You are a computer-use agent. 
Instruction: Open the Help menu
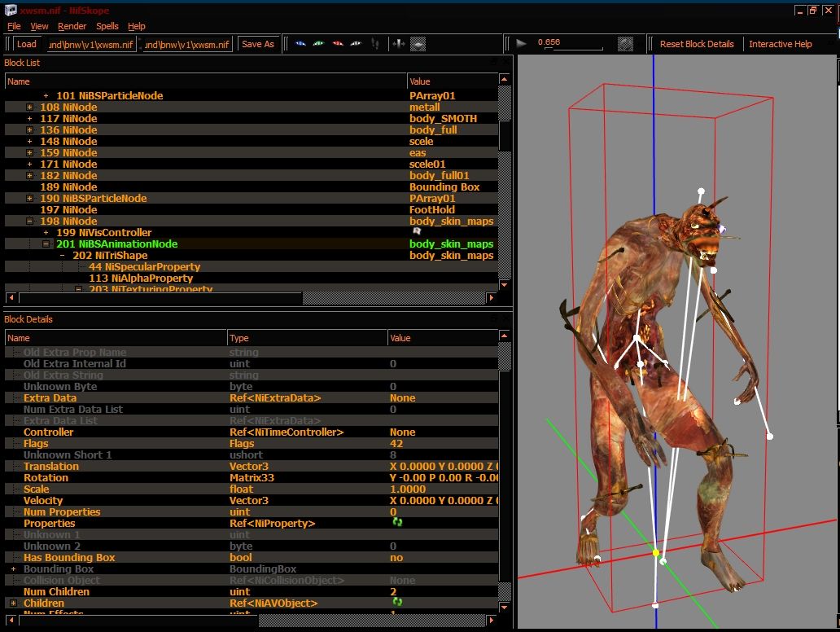click(x=136, y=26)
